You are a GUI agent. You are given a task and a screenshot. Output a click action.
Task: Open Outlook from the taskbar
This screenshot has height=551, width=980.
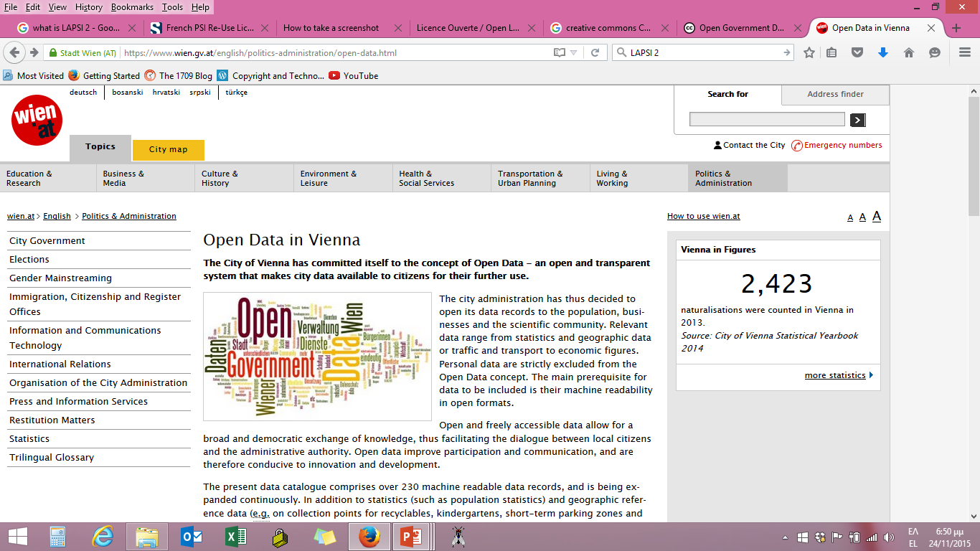click(x=192, y=537)
